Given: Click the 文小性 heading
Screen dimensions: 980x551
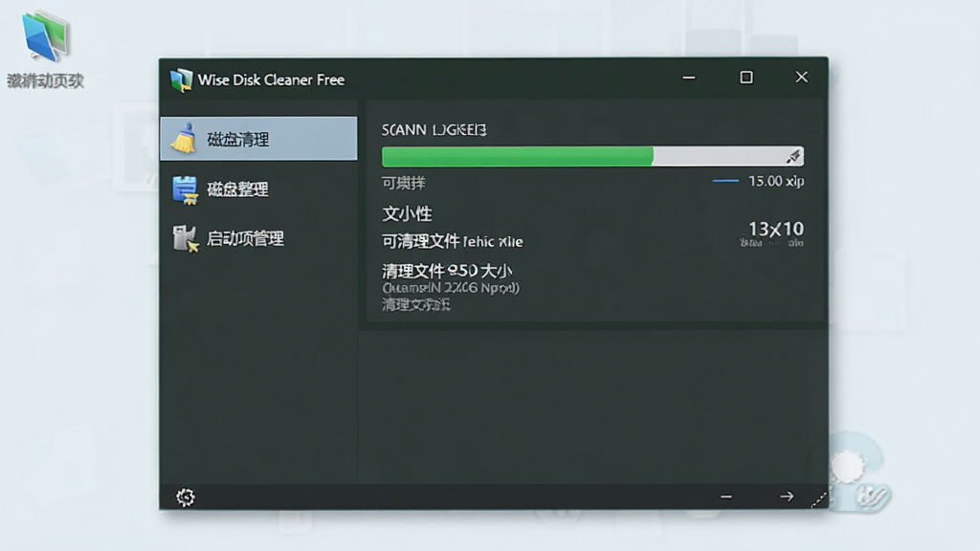Looking at the screenshot, I should point(407,213).
